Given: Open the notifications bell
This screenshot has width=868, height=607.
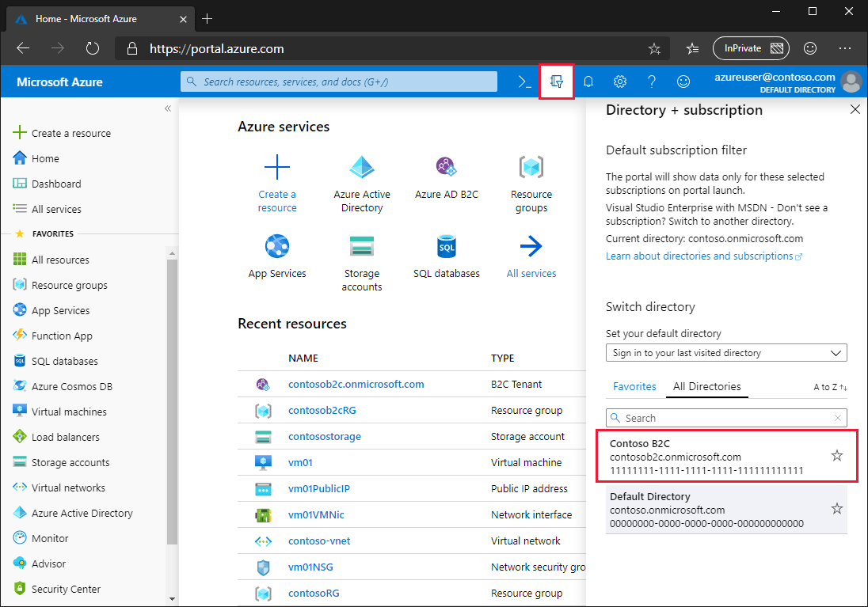Looking at the screenshot, I should [x=588, y=82].
